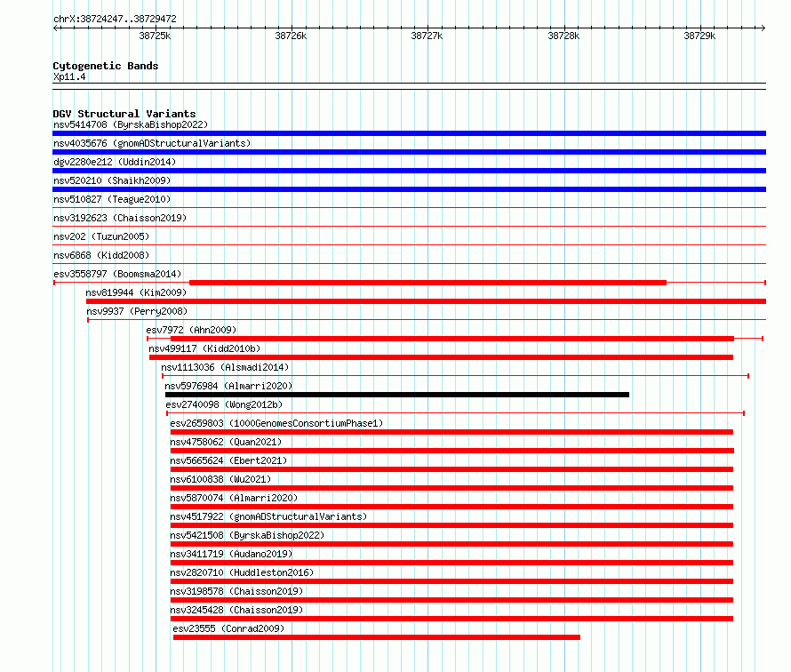Select the nsv819944 (Kim2009) variant label

coord(136,292)
